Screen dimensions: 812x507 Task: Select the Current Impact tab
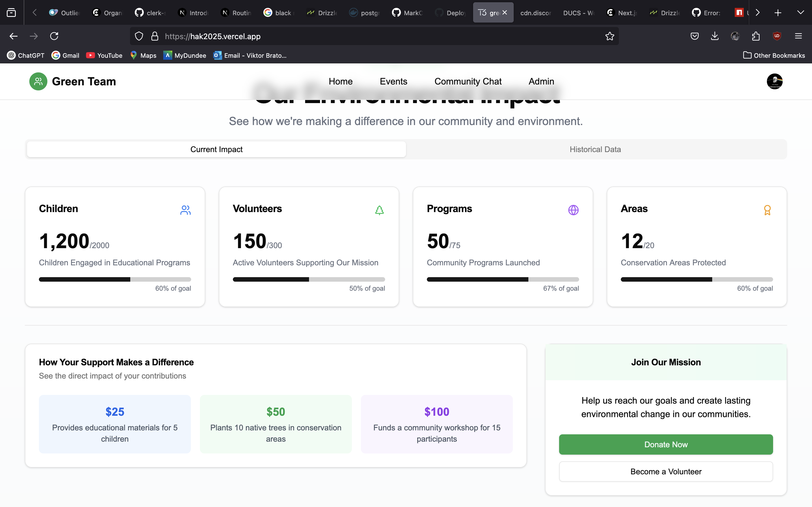pos(217,150)
